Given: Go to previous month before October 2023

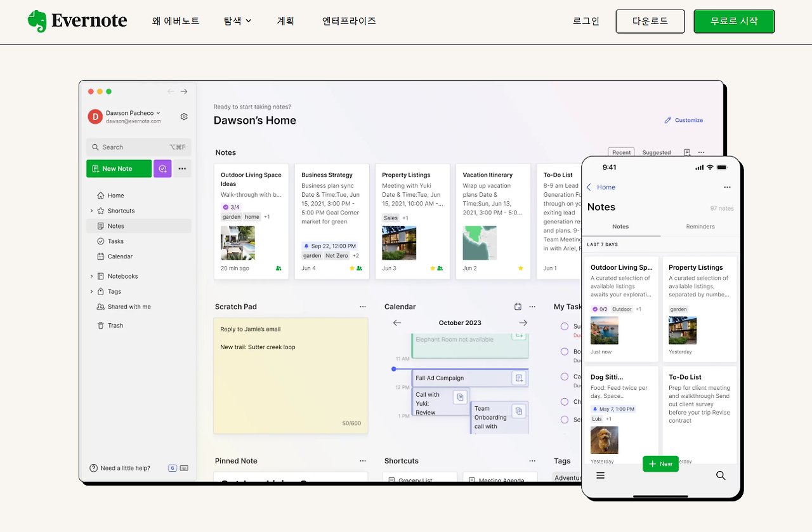Looking at the screenshot, I should 397,323.
